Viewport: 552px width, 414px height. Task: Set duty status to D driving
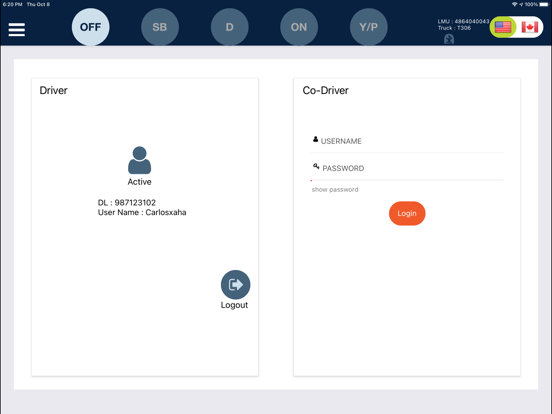pyautogui.click(x=230, y=27)
